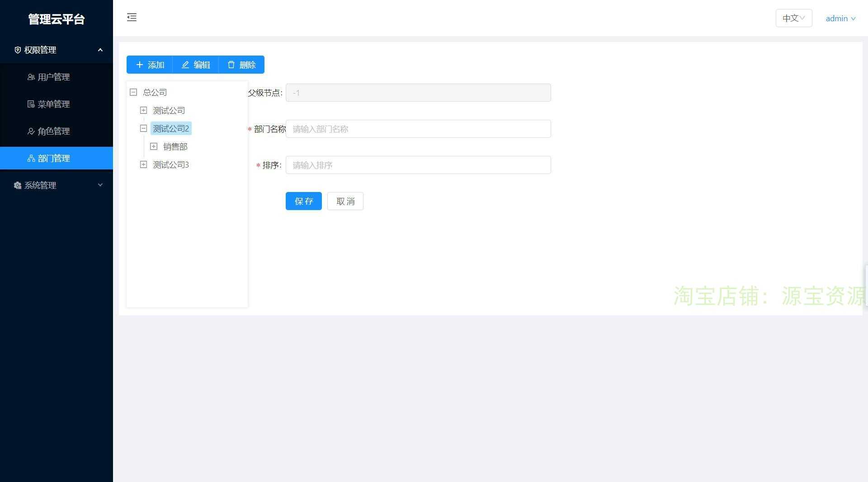Select the highlighted 测试公司2 node
Viewport: 868px width, 482px height.
click(x=171, y=129)
